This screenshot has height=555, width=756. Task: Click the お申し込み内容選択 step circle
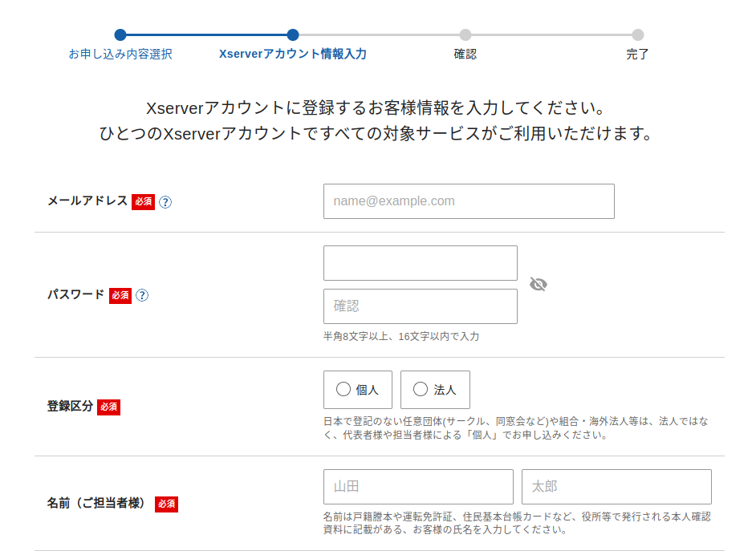tap(120, 34)
